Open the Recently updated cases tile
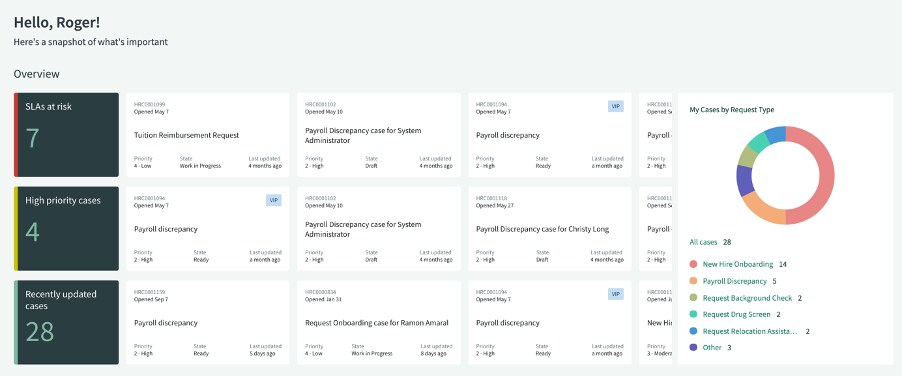 (67, 323)
